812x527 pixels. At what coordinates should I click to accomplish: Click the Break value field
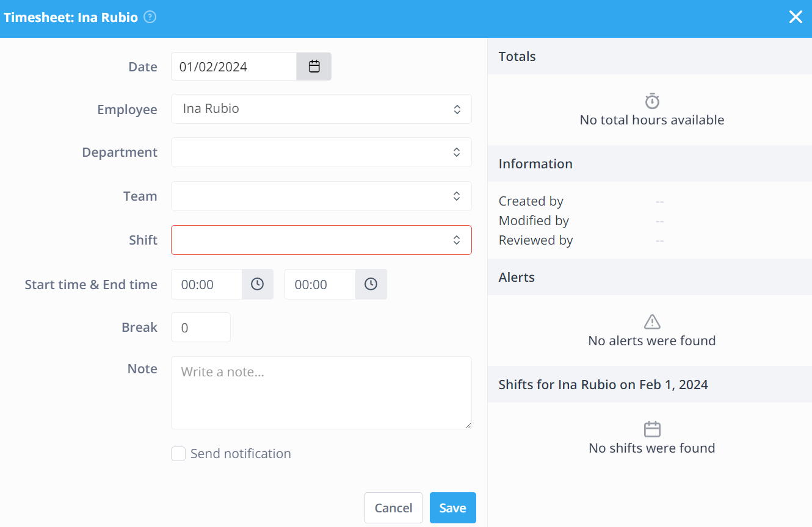(x=200, y=327)
